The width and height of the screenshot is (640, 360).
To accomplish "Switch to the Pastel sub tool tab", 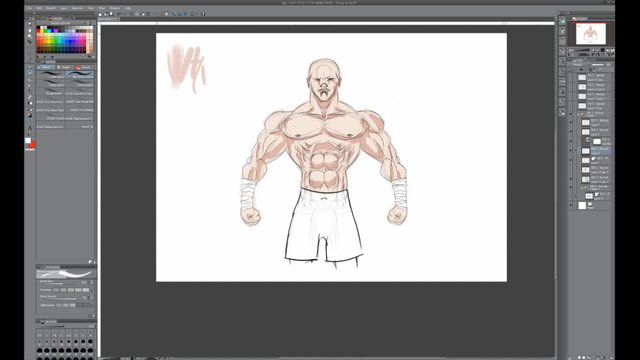I will pyautogui.click(x=64, y=67).
